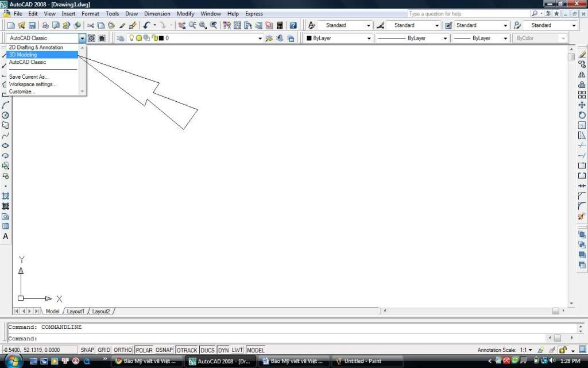Click the Workspace Settings gear icon
The width and height of the screenshot is (588, 368).
coord(91,38)
